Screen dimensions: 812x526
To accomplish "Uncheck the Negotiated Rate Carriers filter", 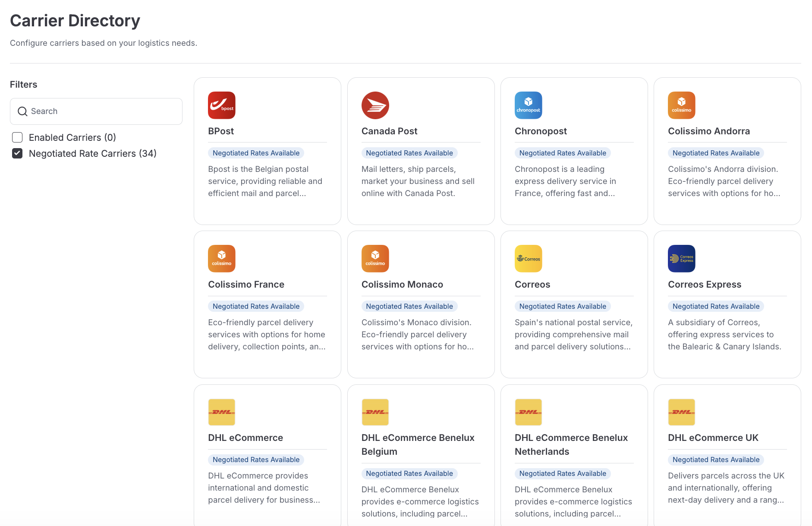I will click(17, 153).
